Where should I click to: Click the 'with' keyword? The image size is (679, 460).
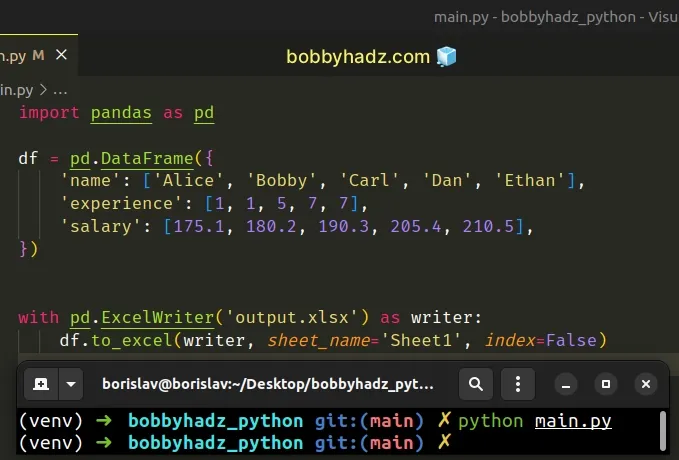pos(39,317)
